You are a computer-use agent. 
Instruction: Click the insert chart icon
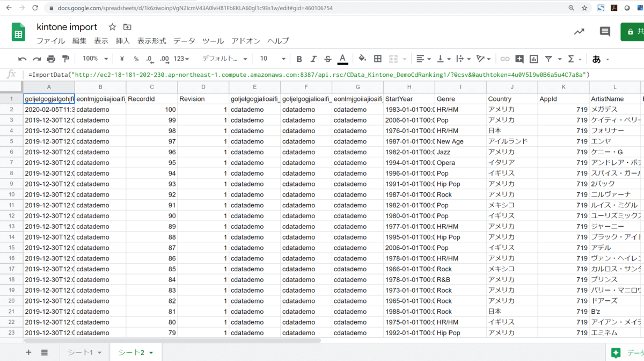533,59
